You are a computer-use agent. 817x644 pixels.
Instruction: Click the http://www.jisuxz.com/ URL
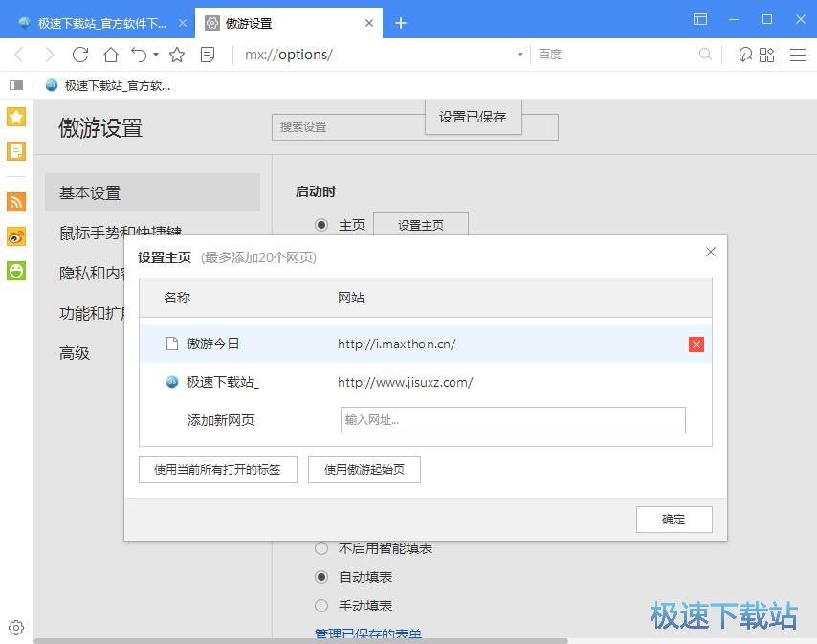[x=405, y=382]
